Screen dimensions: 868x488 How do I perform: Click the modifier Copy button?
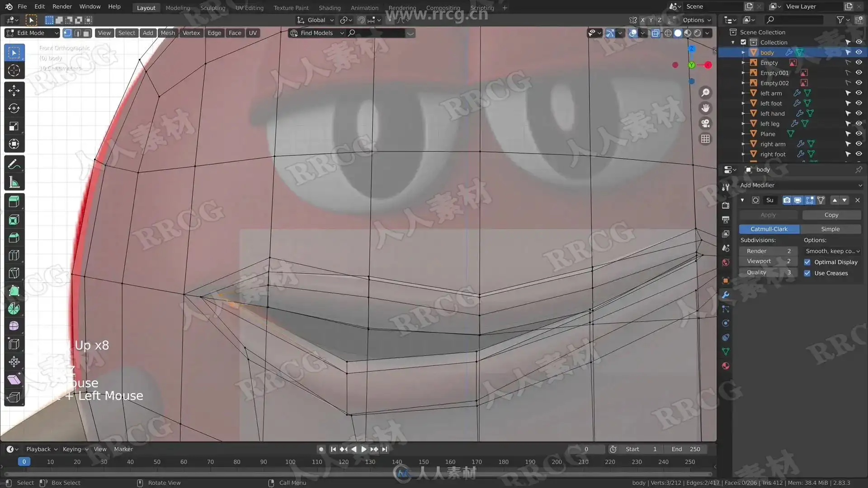click(831, 215)
